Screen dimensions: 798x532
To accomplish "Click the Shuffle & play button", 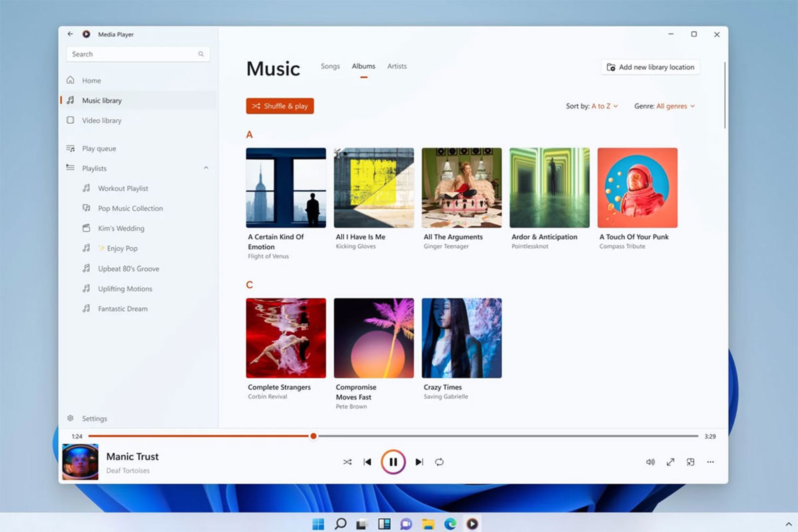I will (280, 106).
